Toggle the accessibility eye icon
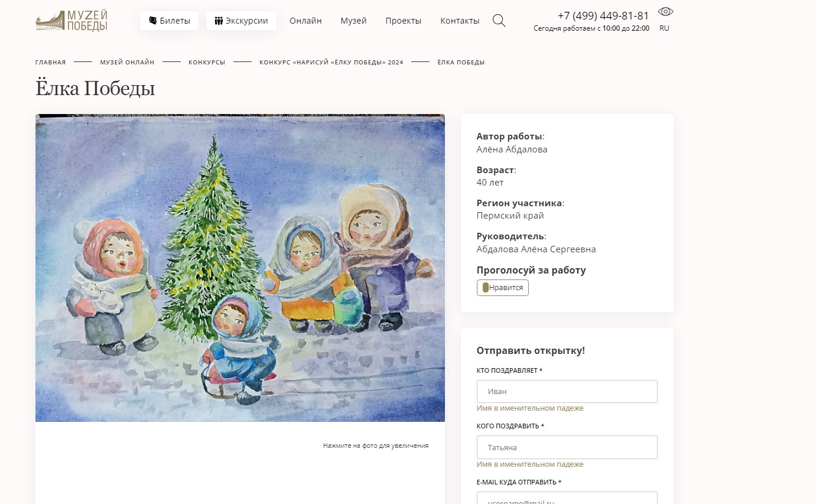816x504 pixels. pos(665,12)
